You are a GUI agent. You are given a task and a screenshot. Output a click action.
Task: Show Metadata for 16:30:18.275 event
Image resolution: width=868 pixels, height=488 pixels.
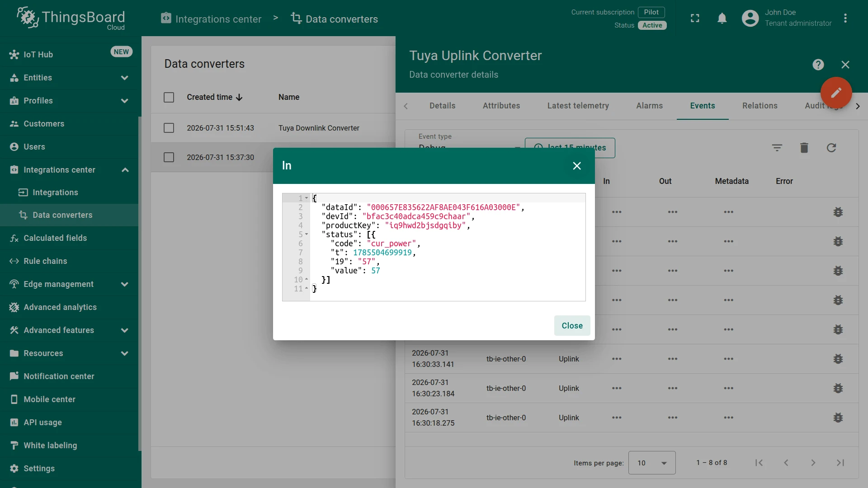coord(728,418)
